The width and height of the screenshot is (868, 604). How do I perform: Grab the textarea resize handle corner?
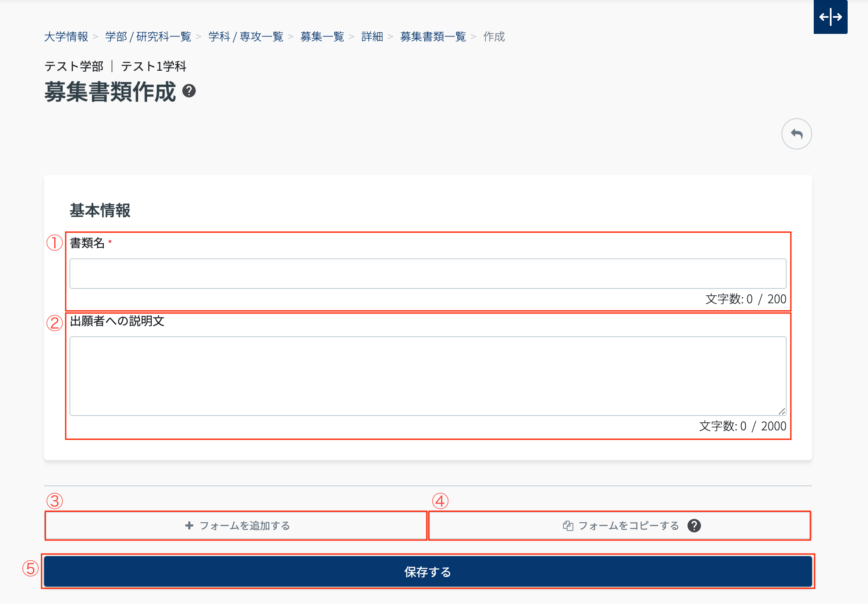click(782, 411)
